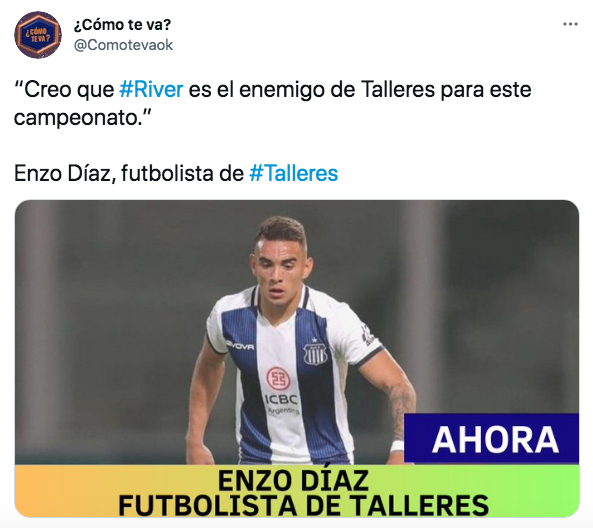Open the attached Enzo Díaz photo

(296, 358)
